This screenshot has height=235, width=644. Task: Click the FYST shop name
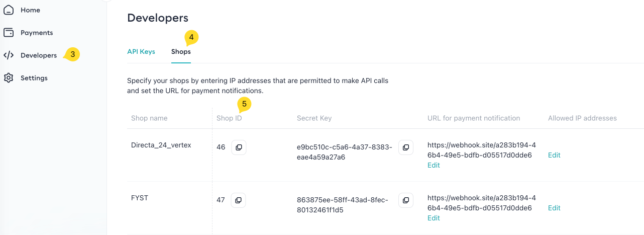point(140,198)
